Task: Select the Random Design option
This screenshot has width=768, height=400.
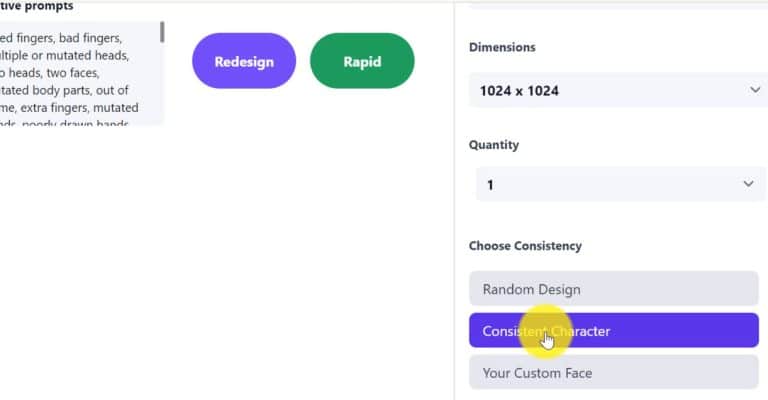Action: point(613,289)
